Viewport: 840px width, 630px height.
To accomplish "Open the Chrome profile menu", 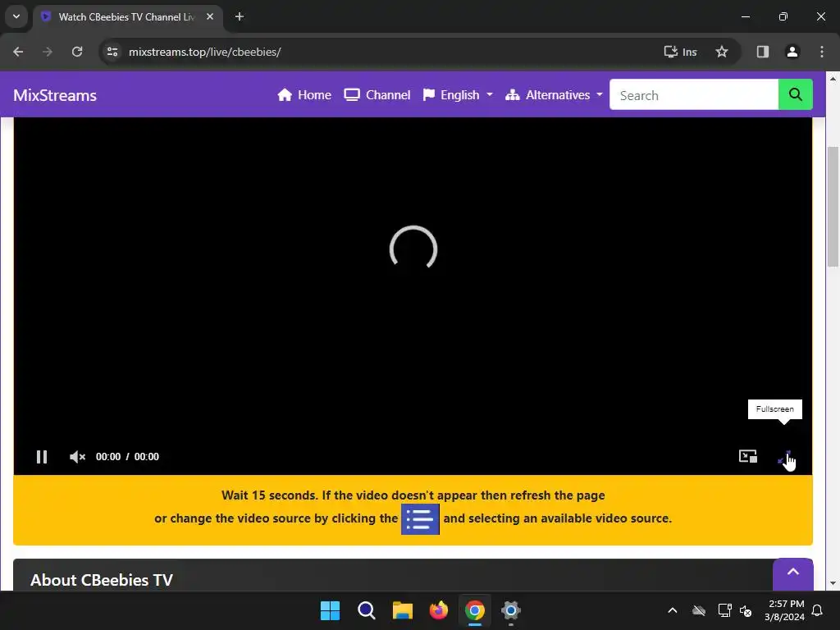I will 792,52.
